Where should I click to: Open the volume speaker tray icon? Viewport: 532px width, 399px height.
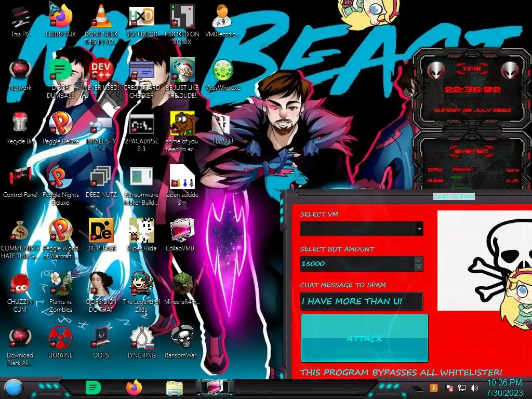(474, 388)
